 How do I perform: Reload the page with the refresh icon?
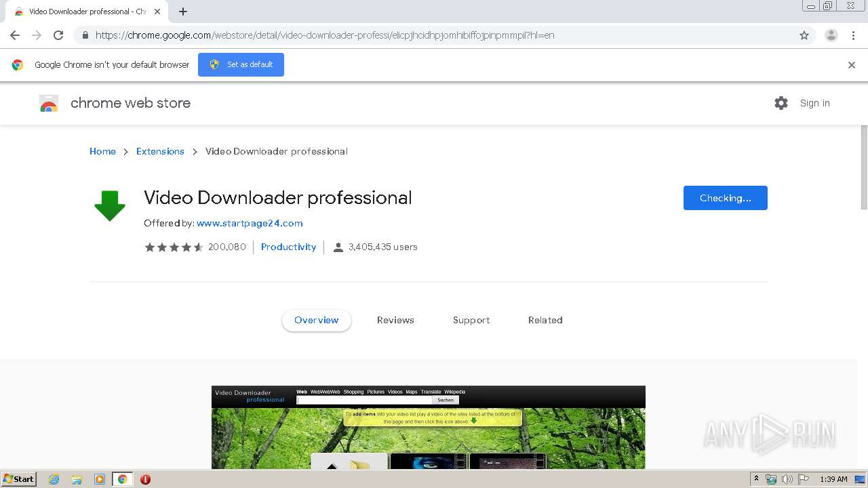(58, 35)
